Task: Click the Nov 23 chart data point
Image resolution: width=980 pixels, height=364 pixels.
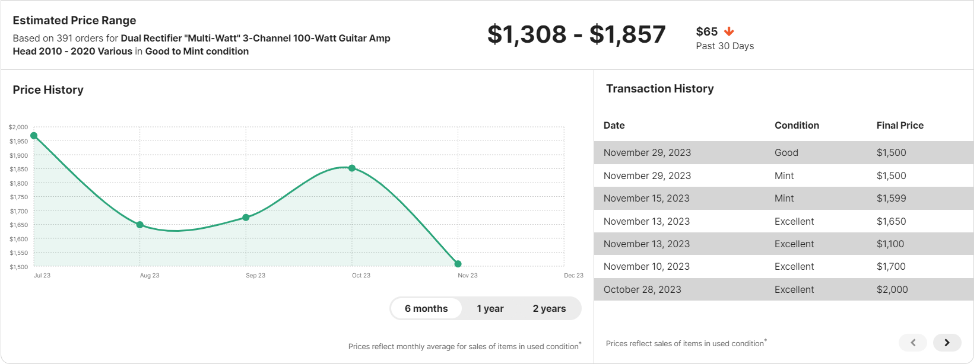Action: click(x=458, y=264)
